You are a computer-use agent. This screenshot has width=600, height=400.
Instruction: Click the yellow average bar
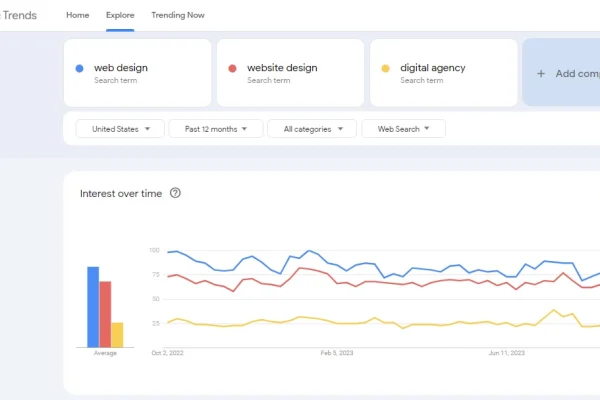tap(117, 335)
